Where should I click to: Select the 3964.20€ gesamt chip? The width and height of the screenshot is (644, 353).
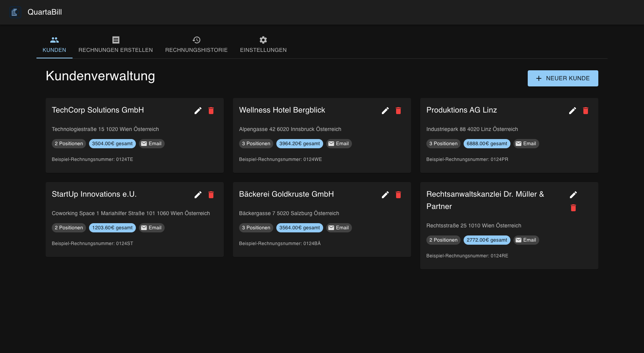[x=299, y=143]
